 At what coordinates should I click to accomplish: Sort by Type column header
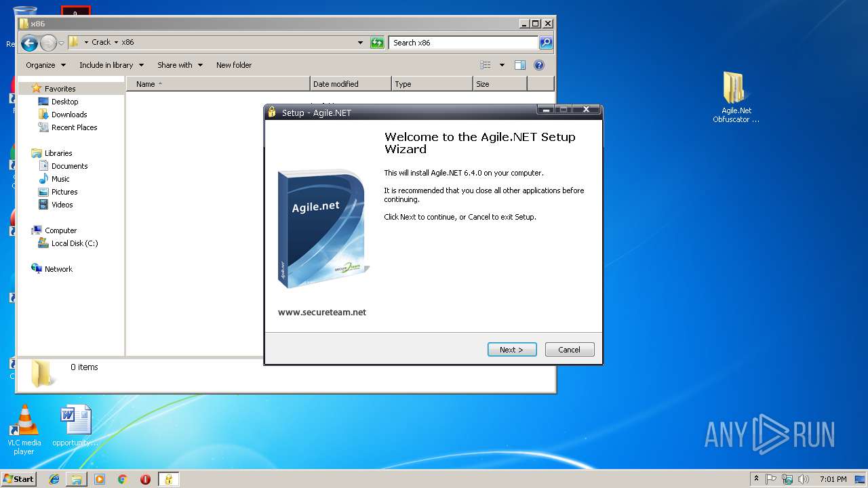pos(432,84)
